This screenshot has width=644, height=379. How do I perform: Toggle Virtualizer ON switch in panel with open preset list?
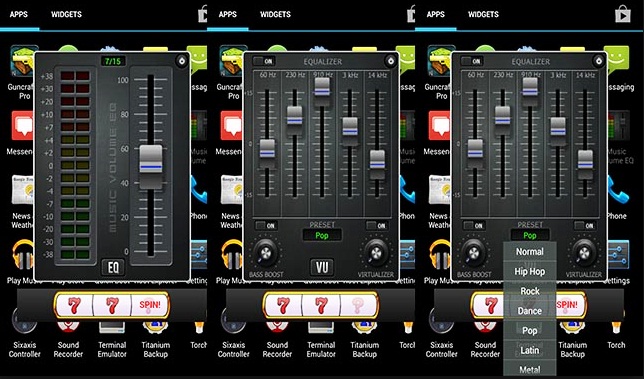584,225
